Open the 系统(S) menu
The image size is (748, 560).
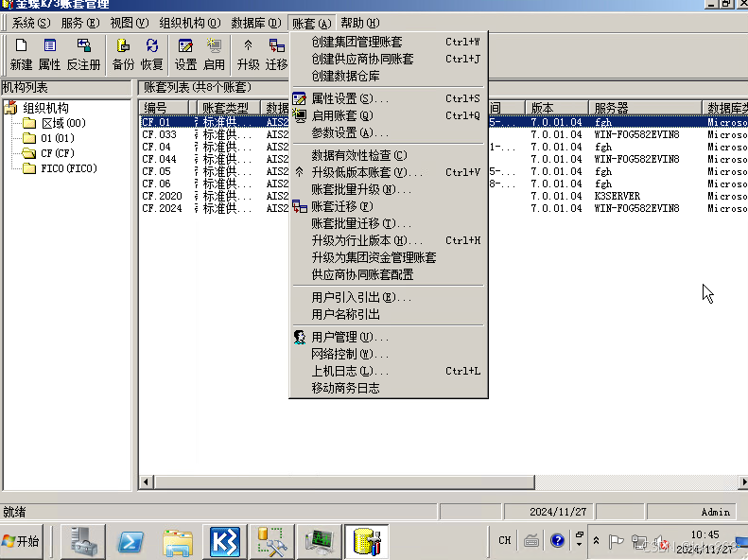coord(30,23)
